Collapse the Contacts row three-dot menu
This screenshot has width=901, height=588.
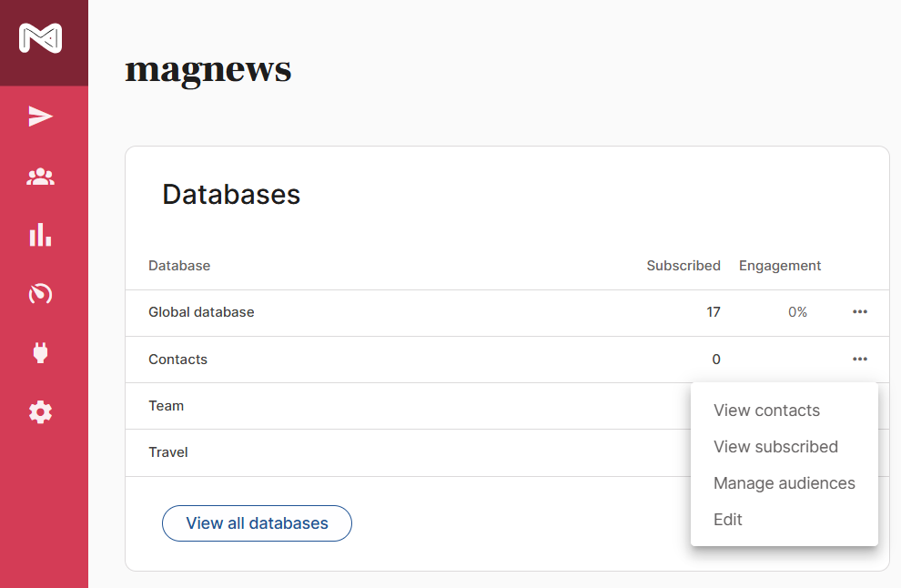[x=860, y=359]
